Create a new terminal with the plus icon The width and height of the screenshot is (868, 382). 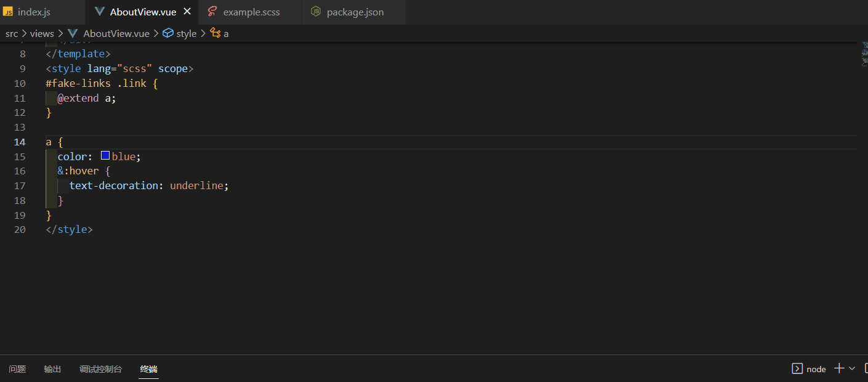coord(838,368)
